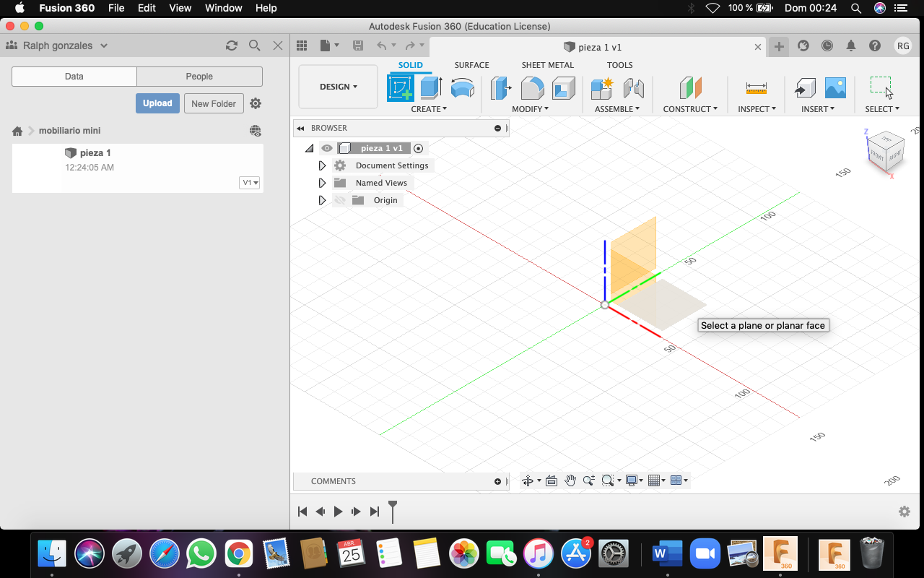Image resolution: width=924 pixels, height=578 pixels.
Task: Open the CONSTRUCT dropdown menu
Action: [x=690, y=109]
